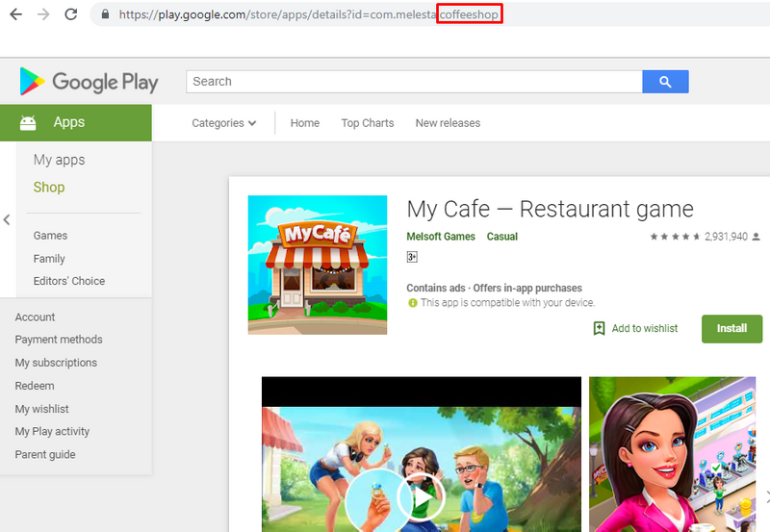Open My subscriptions link
770x532 pixels.
pos(56,363)
